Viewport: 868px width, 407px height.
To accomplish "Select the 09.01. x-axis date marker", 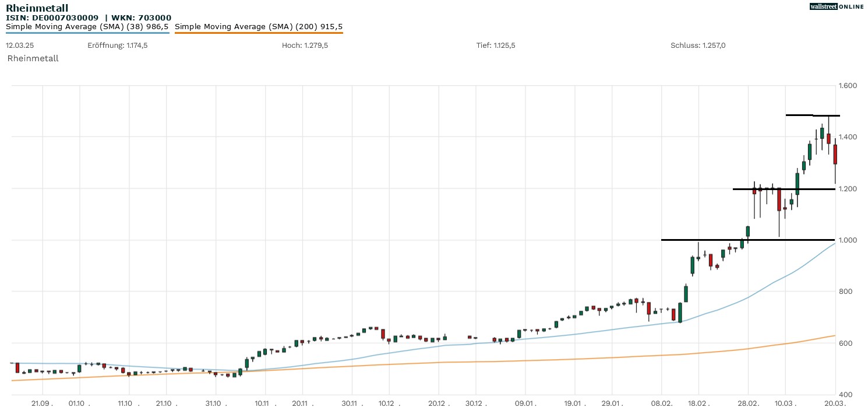I will (x=525, y=403).
